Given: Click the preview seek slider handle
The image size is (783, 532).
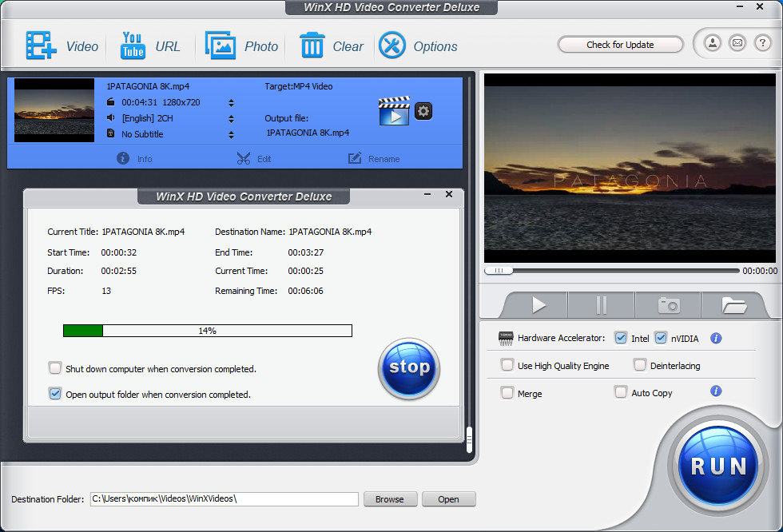Looking at the screenshot, I should [499, 271].
